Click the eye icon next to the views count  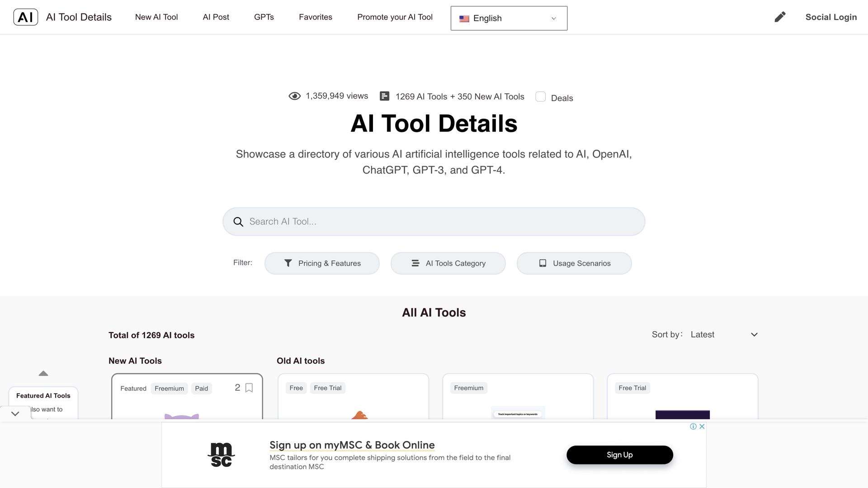click(x=294, y=96)
